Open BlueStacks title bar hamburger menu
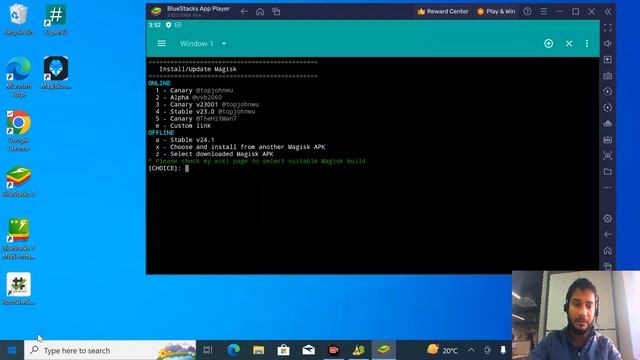 [544, 11]
